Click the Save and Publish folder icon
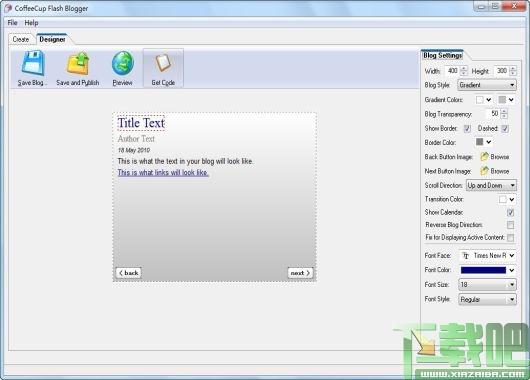Viewport: 530px width, 380px height. (x=78, y=63)
